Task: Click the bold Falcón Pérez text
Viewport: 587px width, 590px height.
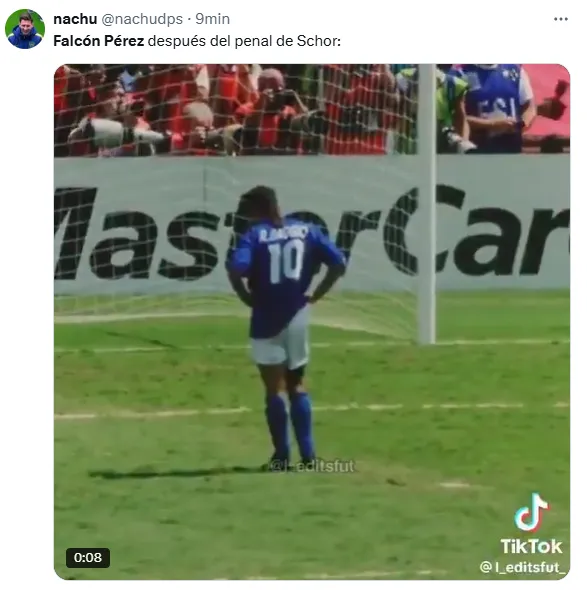Action: coord(99,41)
